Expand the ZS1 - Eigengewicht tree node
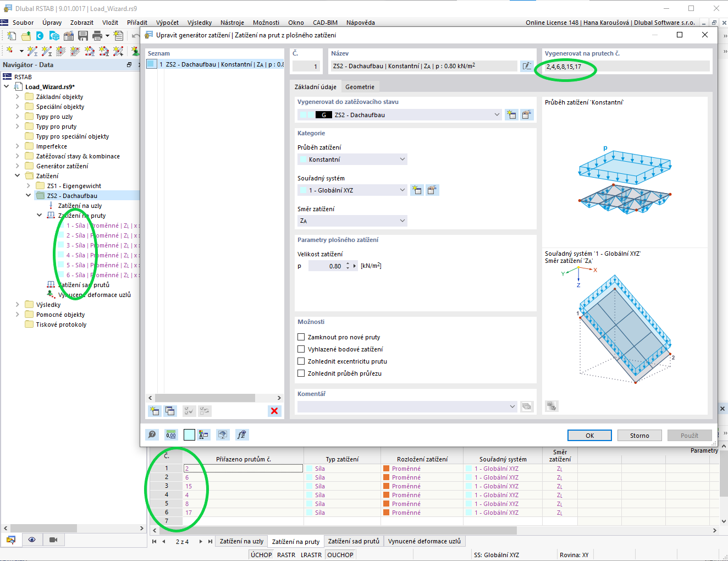This screenshot has width=728, height=561. pyautogui.click(x=29, y=186)
